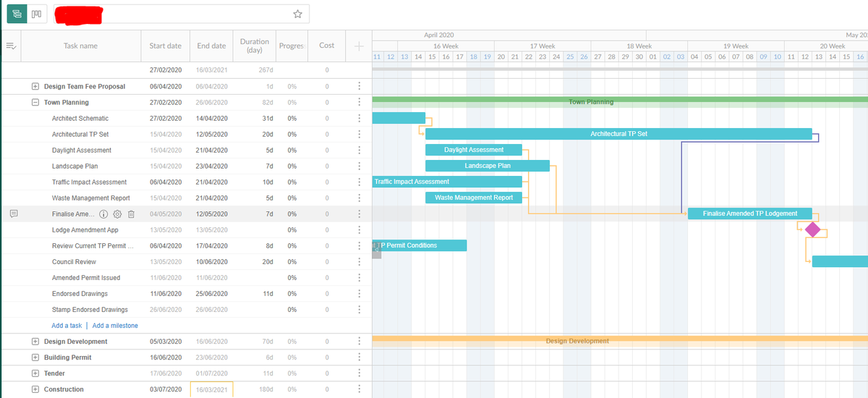Click the pink milestone diamond marker

(x=812, y=229)
